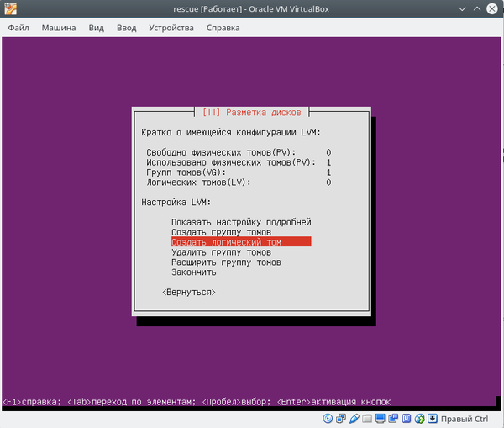Open the Ввод menu
The height and width of the screenshot is (428, 504).
126,28
